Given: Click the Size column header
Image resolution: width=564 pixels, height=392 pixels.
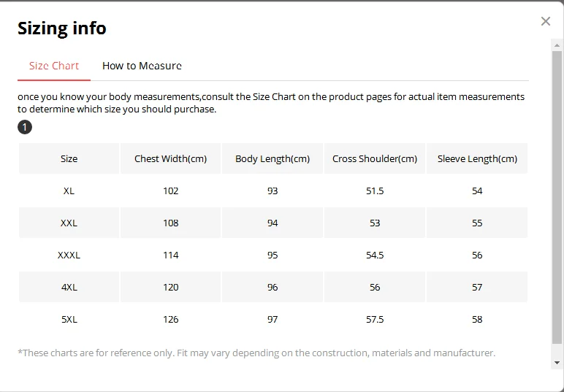Looking at the screenshot, I should point(69,159).
